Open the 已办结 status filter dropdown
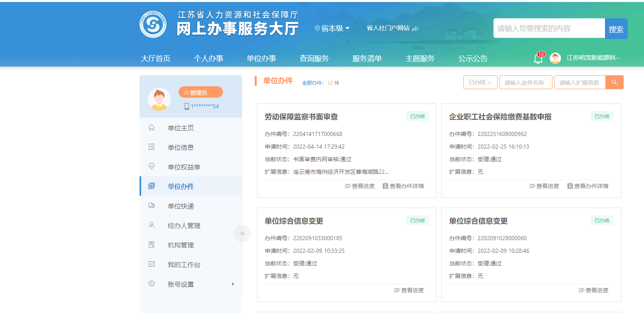This screenshot has width=644, height=313. [480, 82]
